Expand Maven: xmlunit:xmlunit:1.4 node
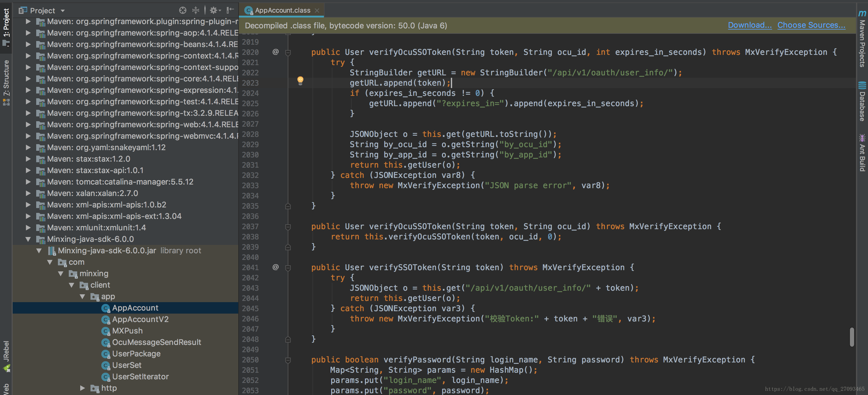The height and width of the screenshot is (395, 868). pos(28,228)
